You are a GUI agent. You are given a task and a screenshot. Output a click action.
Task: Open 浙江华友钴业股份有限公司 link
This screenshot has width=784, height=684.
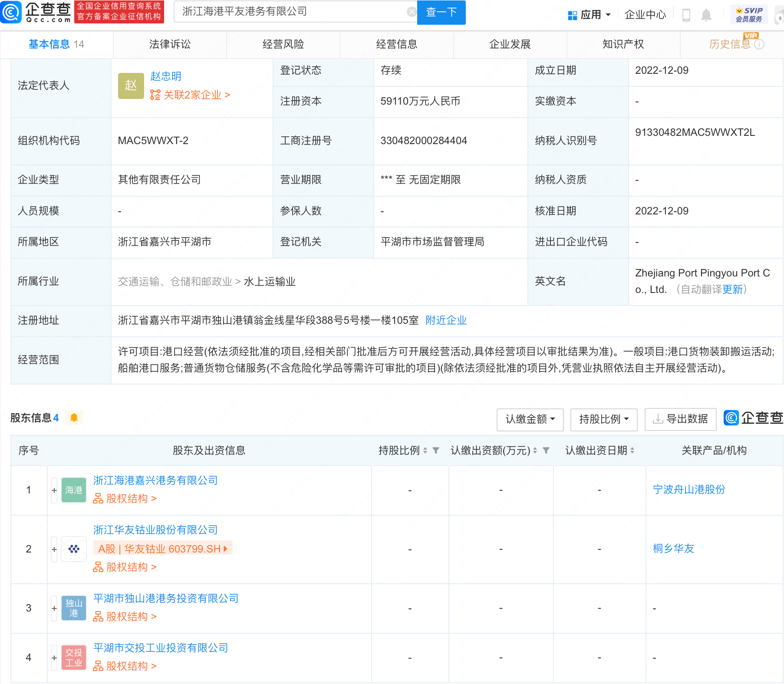coord(155,530)
